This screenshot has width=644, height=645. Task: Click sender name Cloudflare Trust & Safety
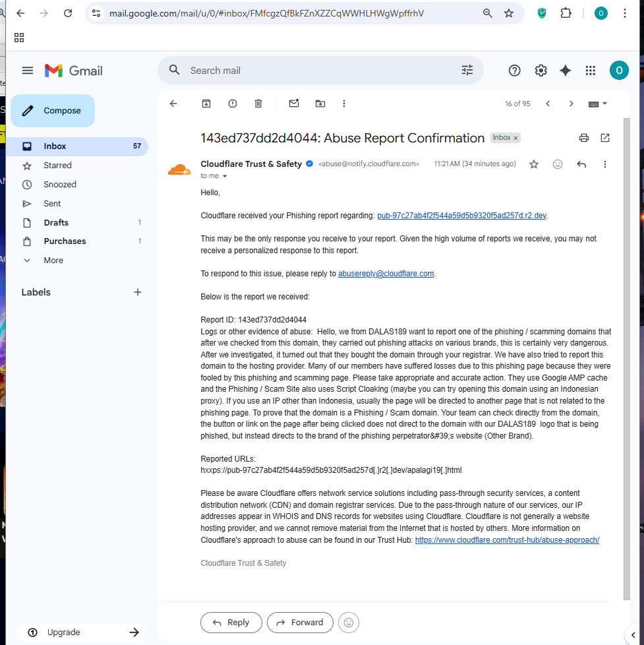coord(251,164)
